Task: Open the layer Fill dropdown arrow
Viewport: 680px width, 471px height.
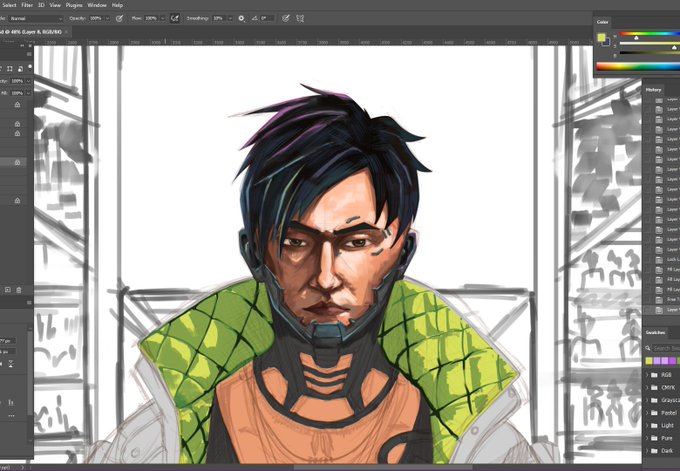Action: [x=28, y=93]
